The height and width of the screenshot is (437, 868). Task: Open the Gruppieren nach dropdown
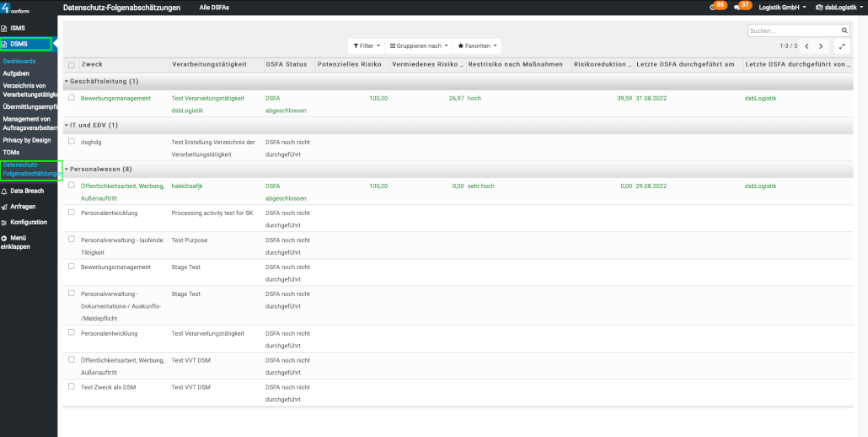pos(419,46)
